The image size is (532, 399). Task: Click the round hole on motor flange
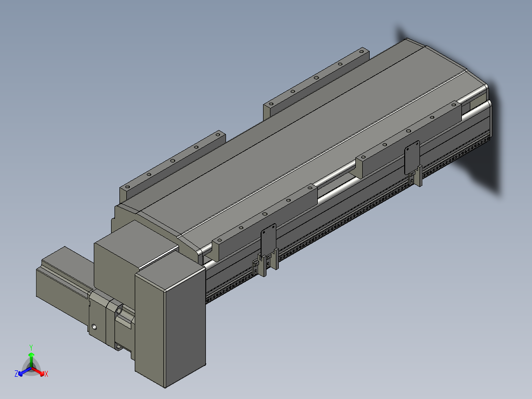point(94,327)
